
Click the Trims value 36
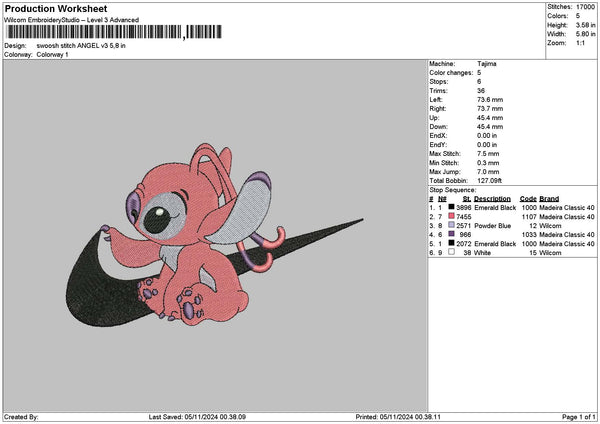(x=481, y=91)
